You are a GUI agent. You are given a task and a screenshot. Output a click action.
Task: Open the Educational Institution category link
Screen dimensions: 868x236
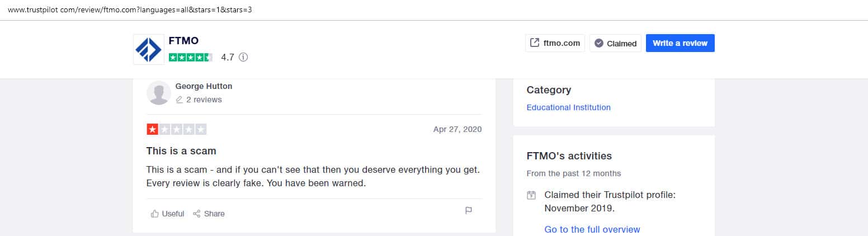click(x=568, y=107)
